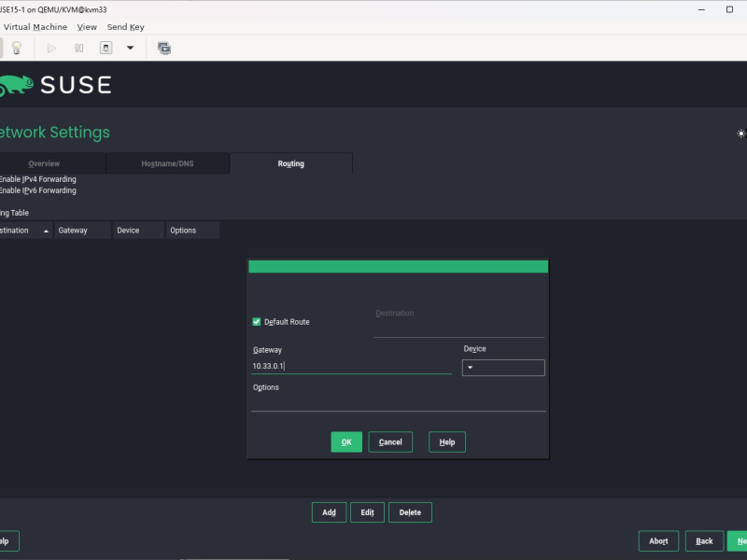Click the snapshots manager icon in toolbar
747x560 pixels.
164,49
